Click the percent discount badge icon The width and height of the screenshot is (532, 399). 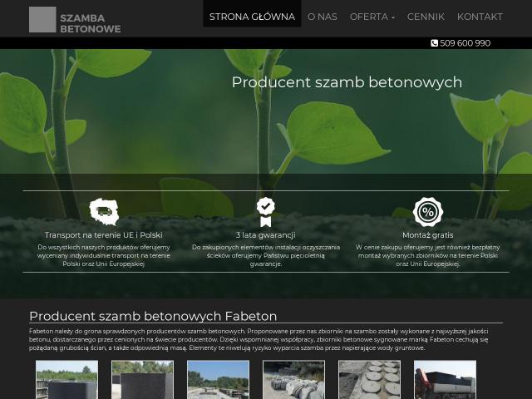click(428, 212)
